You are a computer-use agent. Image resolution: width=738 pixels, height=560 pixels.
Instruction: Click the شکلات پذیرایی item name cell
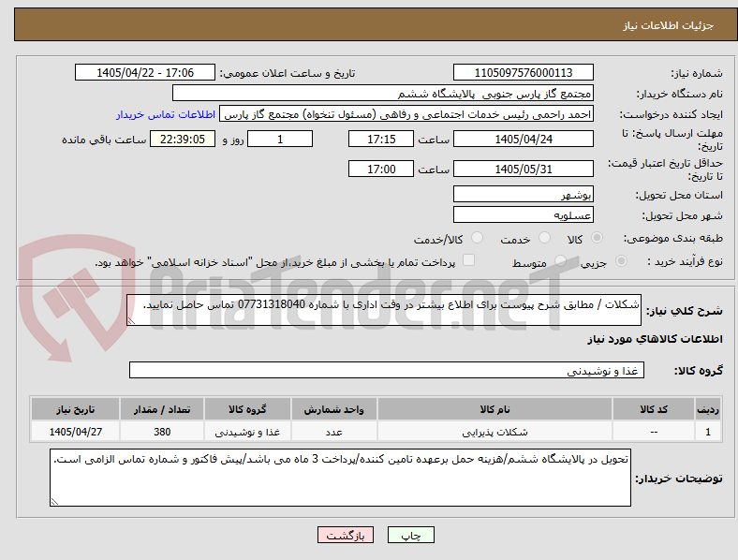pos(494,432)
